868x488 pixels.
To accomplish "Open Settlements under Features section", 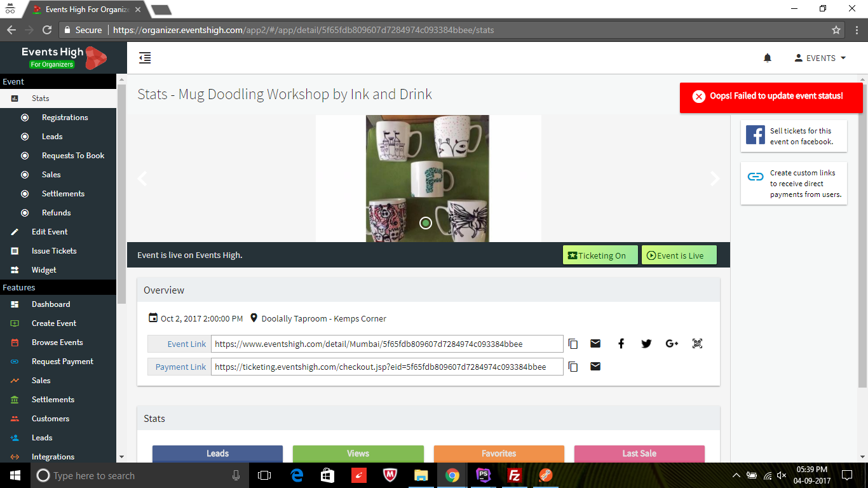I will [x=58, y=400].
